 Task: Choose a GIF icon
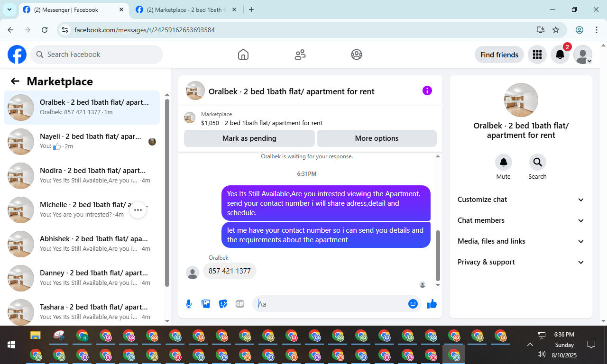(x=240, y=304)
